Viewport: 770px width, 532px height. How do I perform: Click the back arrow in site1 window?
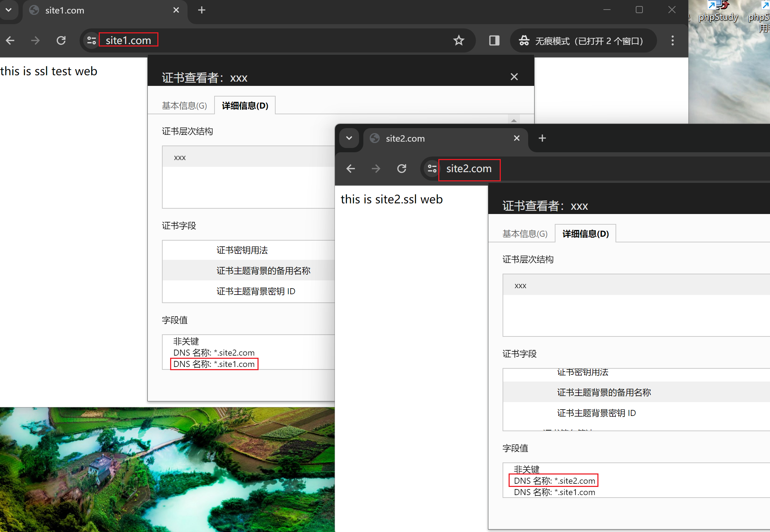pos(10,40)
